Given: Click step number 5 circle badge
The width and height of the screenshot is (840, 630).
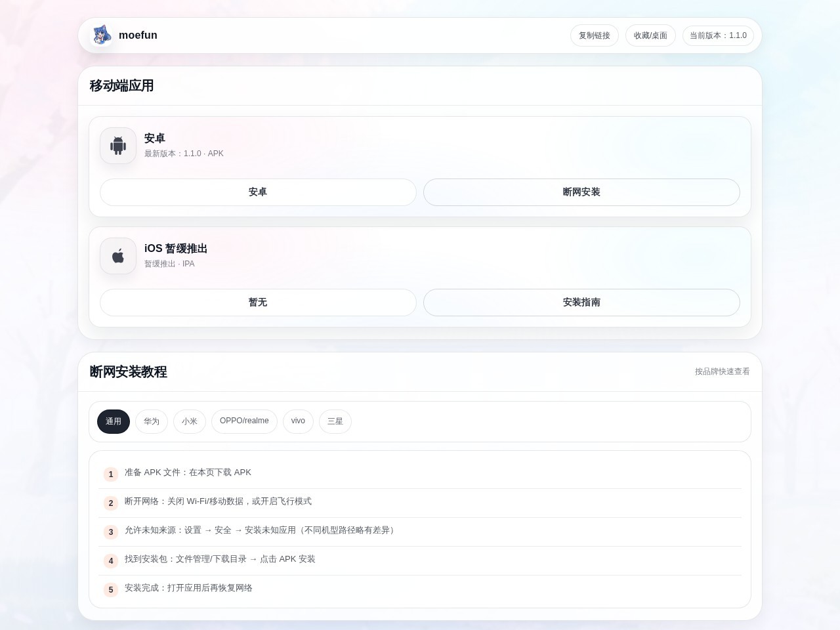Looking at the screenshot, I should tap(110, 590).
